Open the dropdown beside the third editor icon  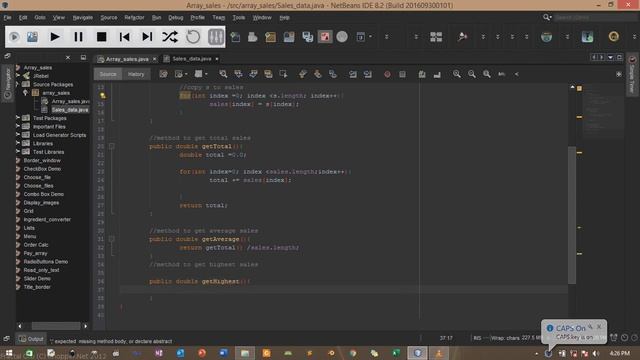click(x=207, y=74)
